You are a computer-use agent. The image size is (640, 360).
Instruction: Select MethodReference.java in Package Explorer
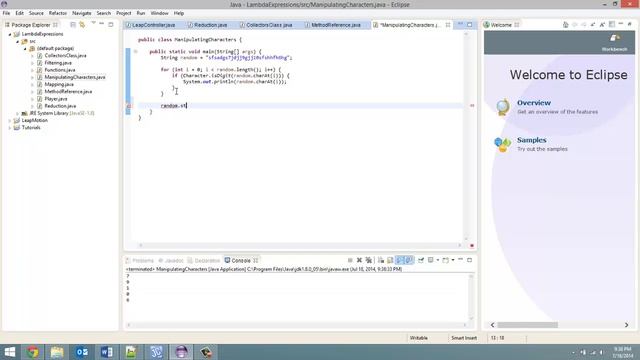coord(68,91)
